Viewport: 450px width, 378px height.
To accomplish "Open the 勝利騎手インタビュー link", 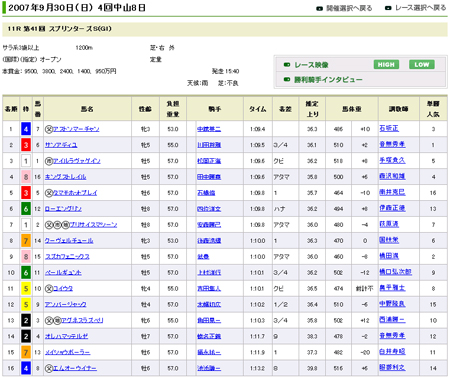I will pyautogui.click(x=328, y=80).
